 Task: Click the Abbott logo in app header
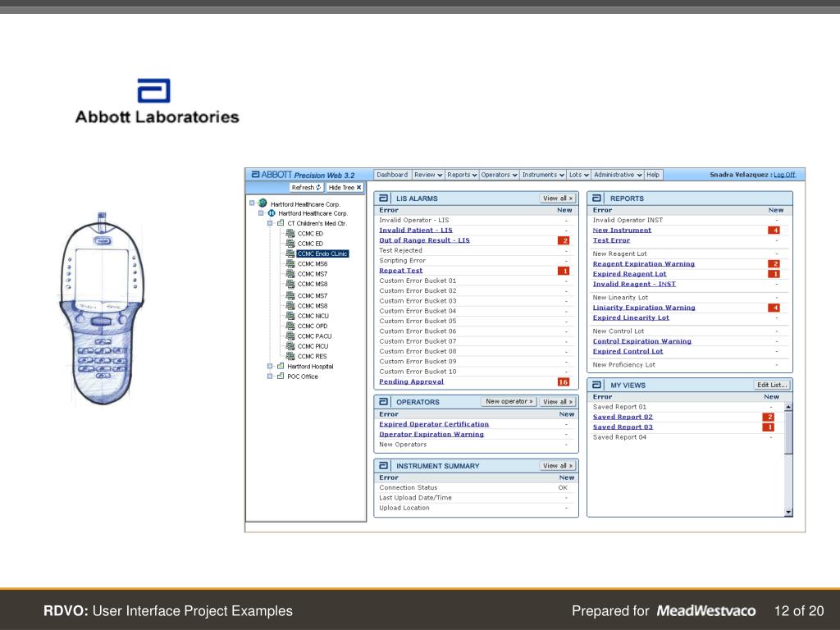click(256, 174)
